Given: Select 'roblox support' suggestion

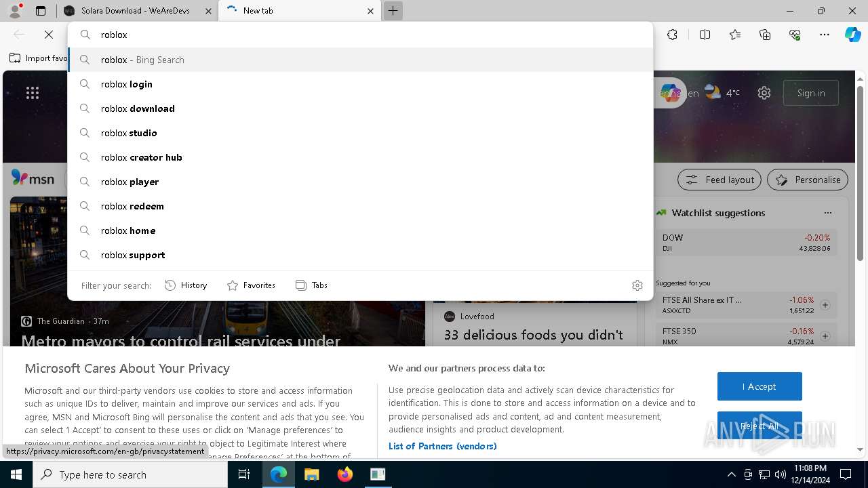Looking at the screenshot, I should click(x=360, y=255).
